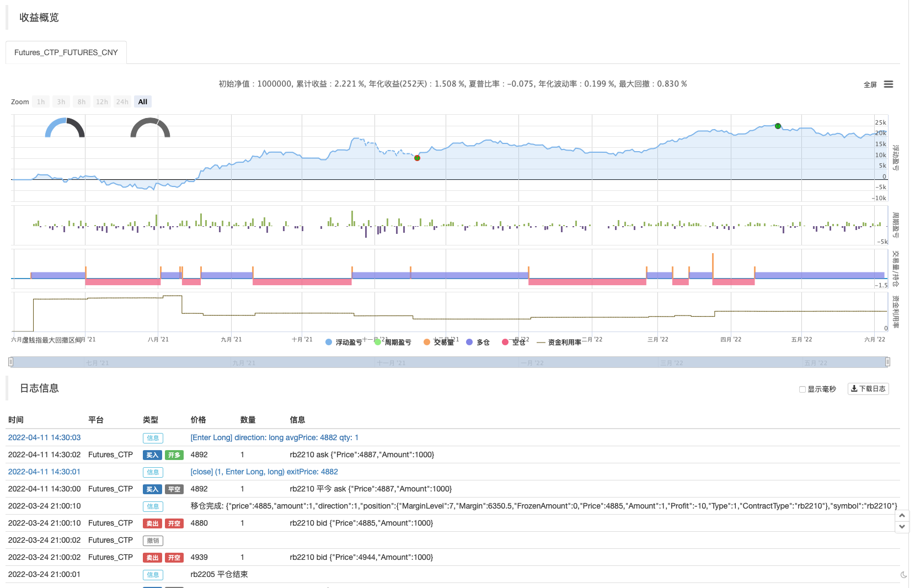Screen dimensions: 915x588
Task: Click 信息 tag on 移仓完成 row
Action: click(153, 506)
